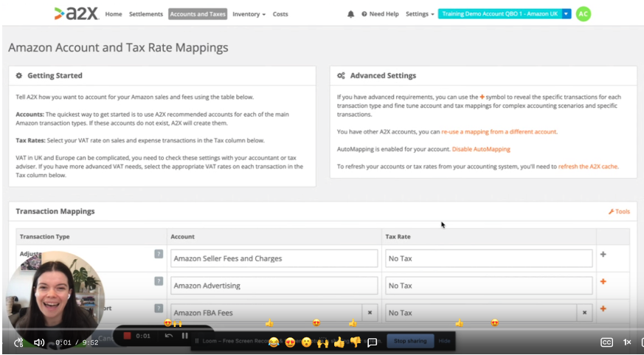Select the Accounts and Taxes tab

coord(198,14)
